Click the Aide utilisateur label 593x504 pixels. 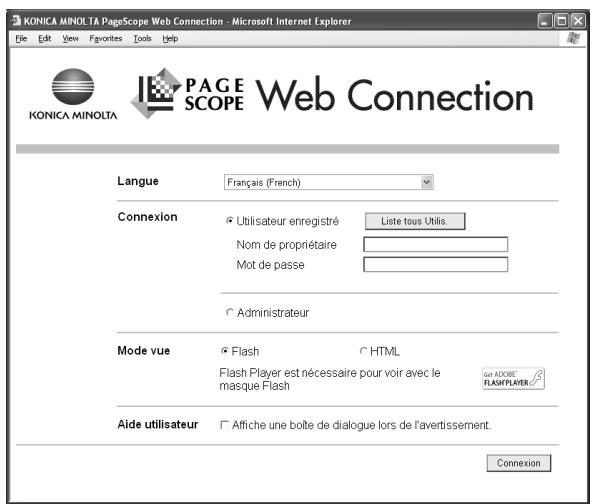coord(158,424)
